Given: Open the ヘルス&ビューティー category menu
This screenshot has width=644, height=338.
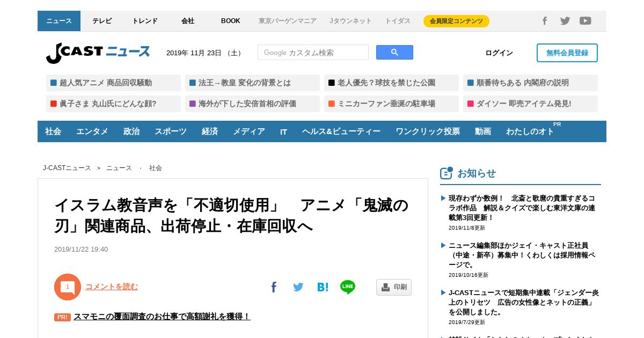Looking at the screenshot, I should click(x=341, y=131).
